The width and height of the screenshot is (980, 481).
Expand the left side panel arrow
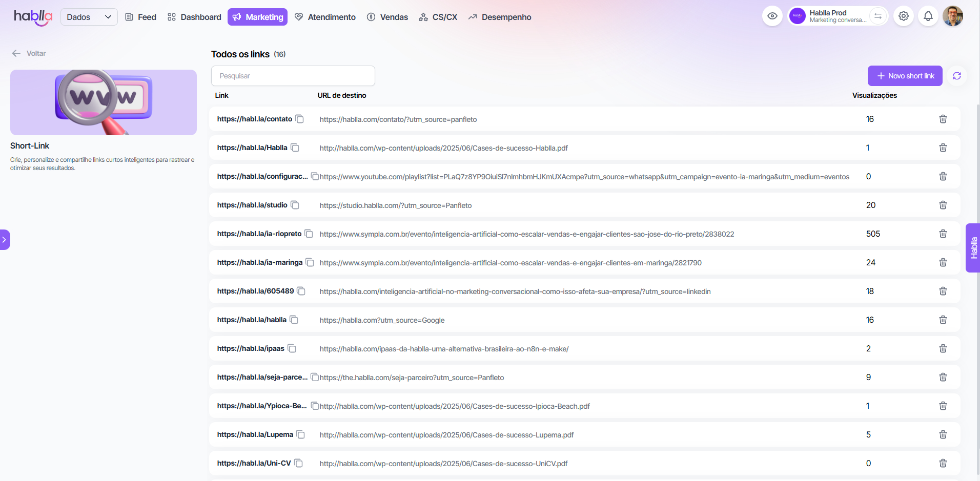click(x=5, y=240)
